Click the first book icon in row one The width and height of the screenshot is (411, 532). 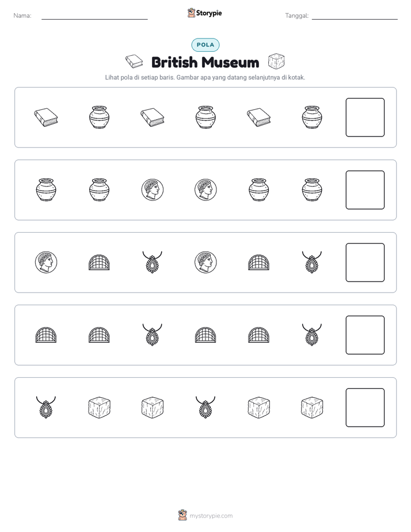[x=46, y=117]
